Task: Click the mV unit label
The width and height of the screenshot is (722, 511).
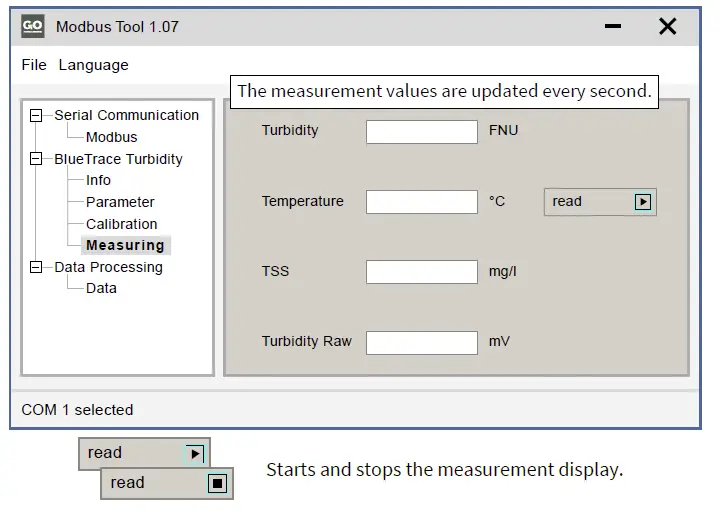Action: [499, 341]
